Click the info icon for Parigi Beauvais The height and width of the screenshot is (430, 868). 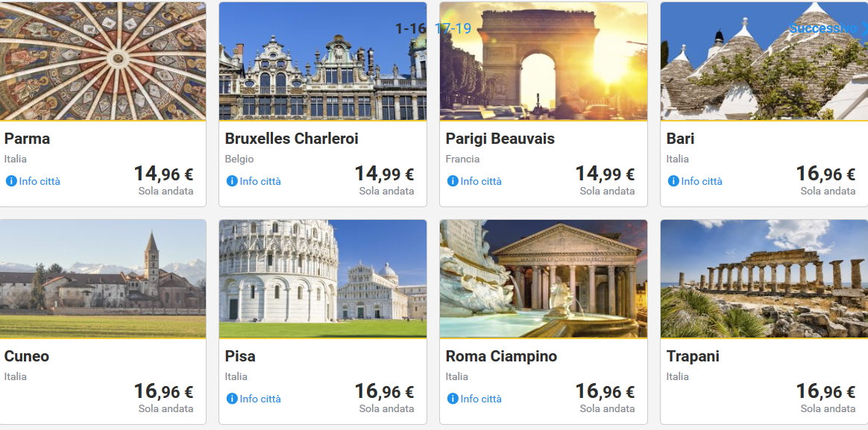point(453,181)
